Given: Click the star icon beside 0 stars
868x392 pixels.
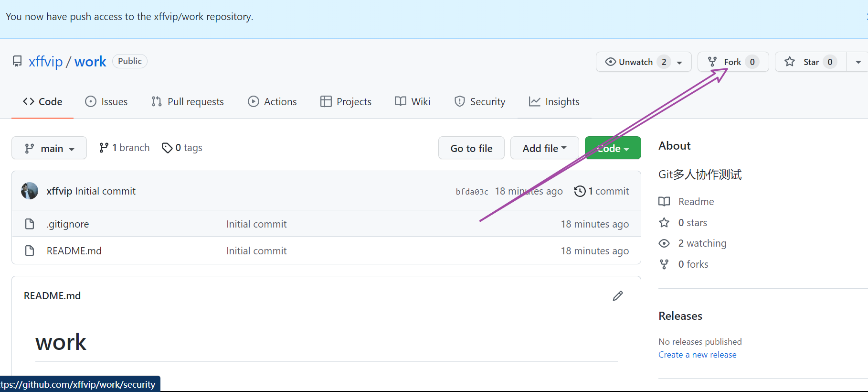Looking at the screenshot, I should coord(664,222).
